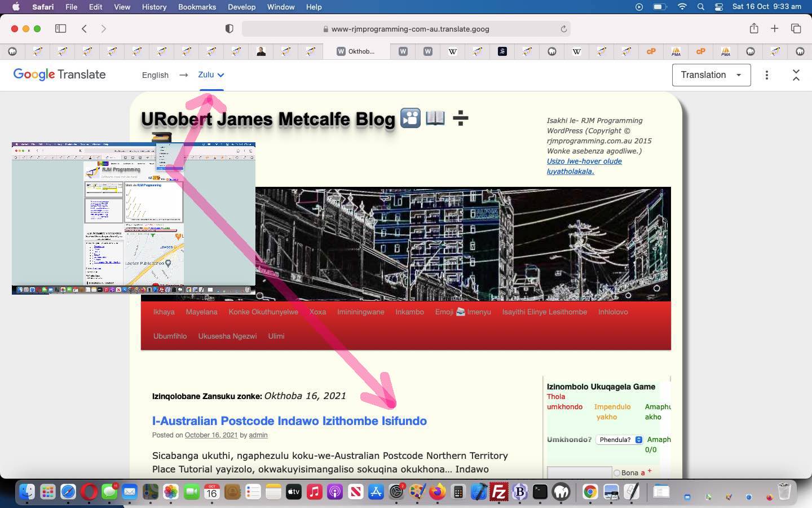Open the Bookmarks menu

197,7
